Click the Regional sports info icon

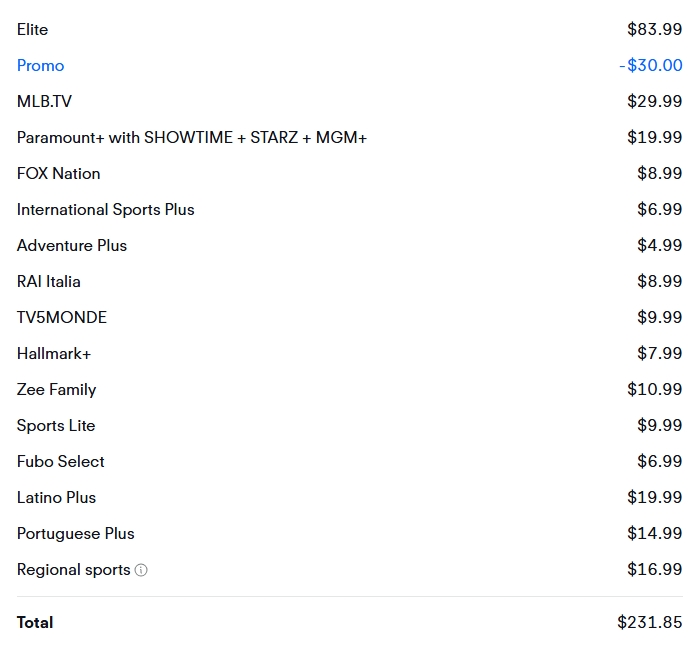(141, 570)
